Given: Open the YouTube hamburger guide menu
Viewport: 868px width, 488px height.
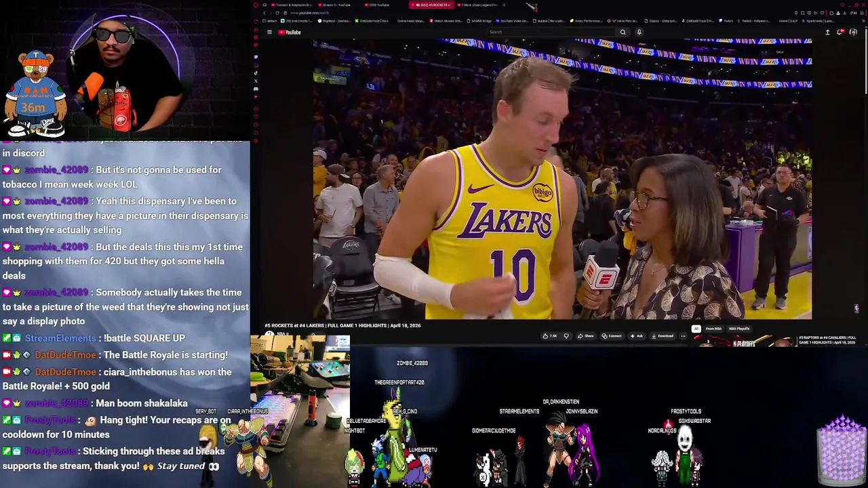Looking at the screenshot, I should (269, 32).
